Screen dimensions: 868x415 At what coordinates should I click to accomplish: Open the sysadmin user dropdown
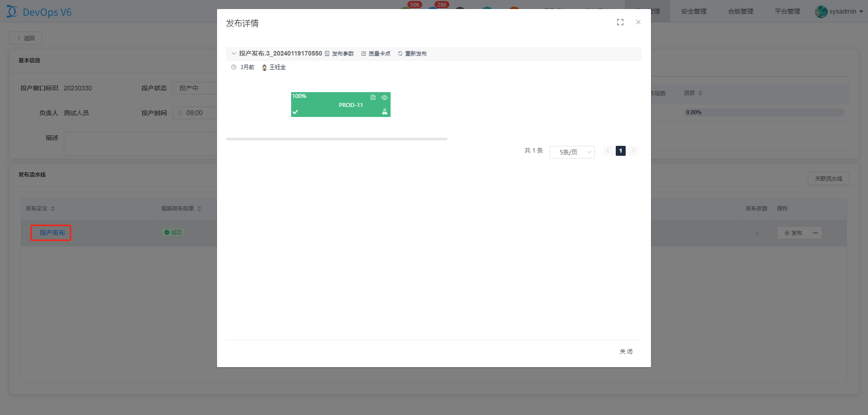(840, 11)
